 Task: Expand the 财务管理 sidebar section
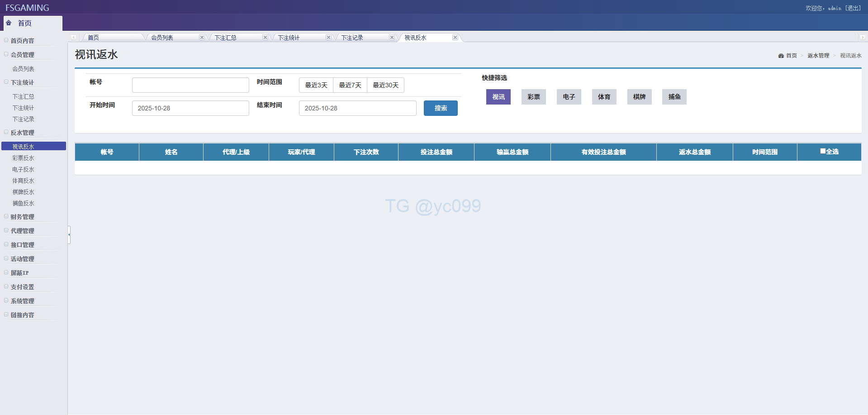pos(22,217)
